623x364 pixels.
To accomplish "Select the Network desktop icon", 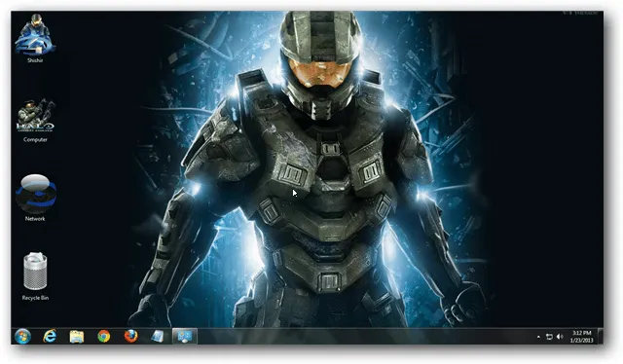I will click(35, 198).
